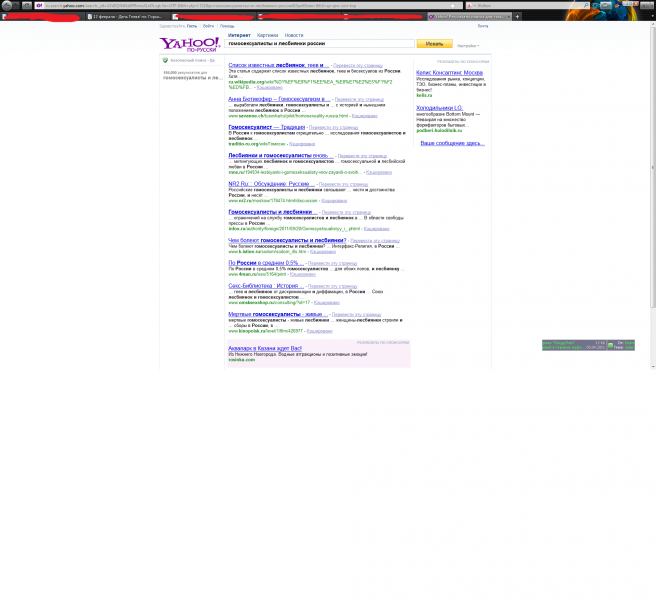The height and width of the screenshot is (600, 656).
Task: Click the magnifier icon in browser search box
Action: coord(586,5)
